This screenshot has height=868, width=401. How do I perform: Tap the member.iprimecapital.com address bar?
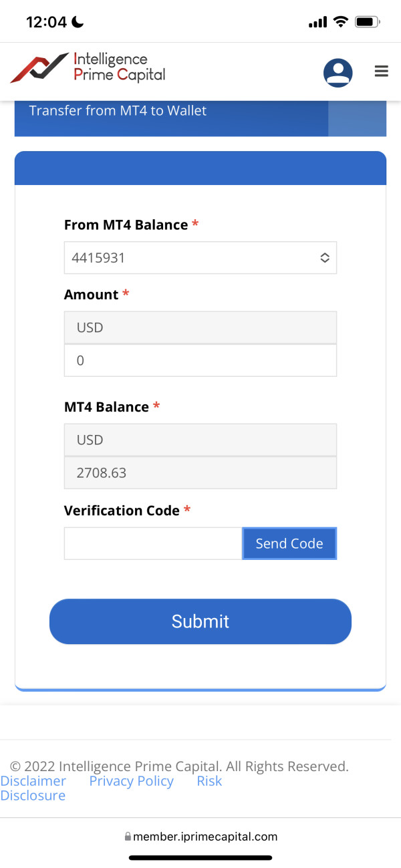[205, 837]
